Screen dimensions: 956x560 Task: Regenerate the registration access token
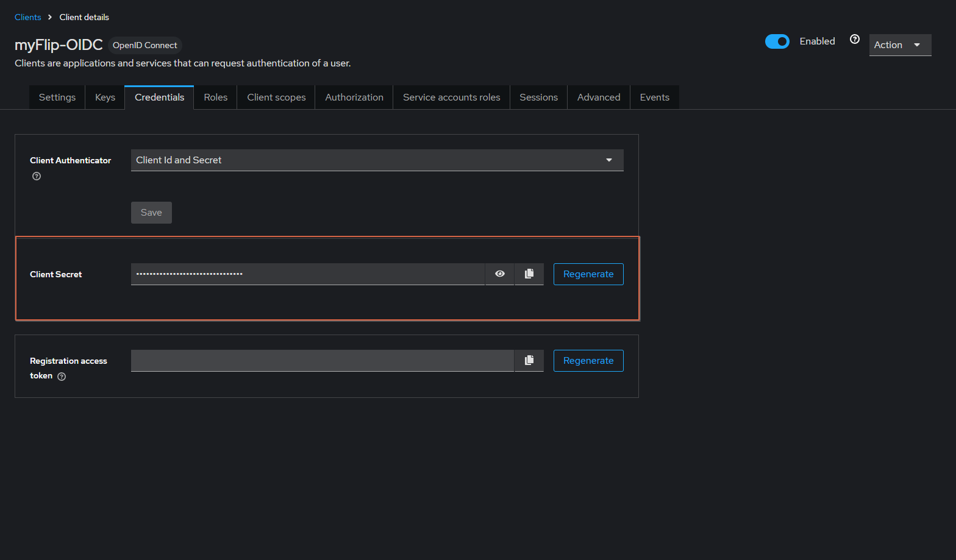tap(588, 361)
